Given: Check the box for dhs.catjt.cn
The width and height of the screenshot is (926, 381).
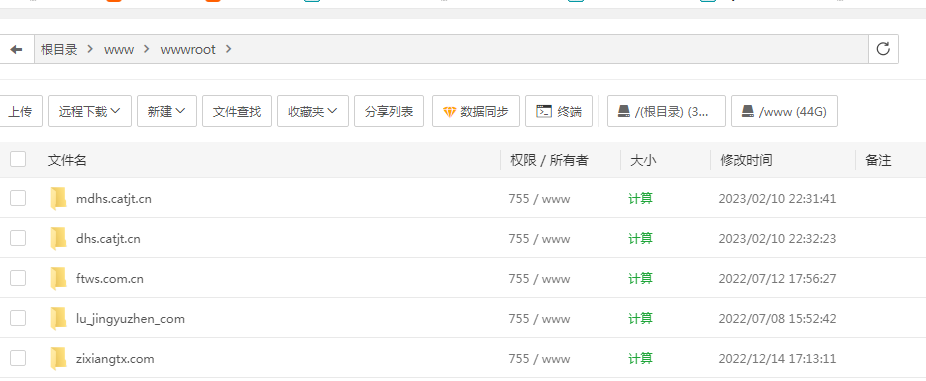Looking at the screenshot, I should (18, 239).
